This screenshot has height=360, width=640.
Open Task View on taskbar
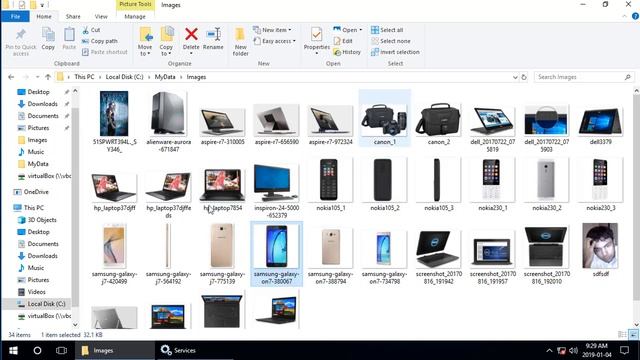(61, 350)
